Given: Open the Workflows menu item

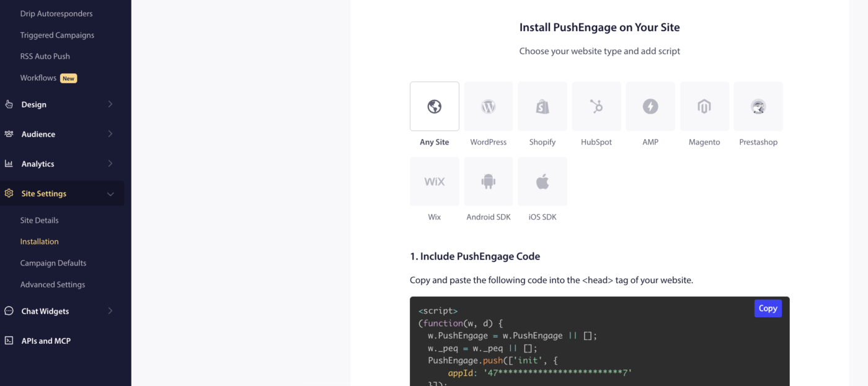Looking at the screenshot, I should pyautogui.click(x=38, y=78).
